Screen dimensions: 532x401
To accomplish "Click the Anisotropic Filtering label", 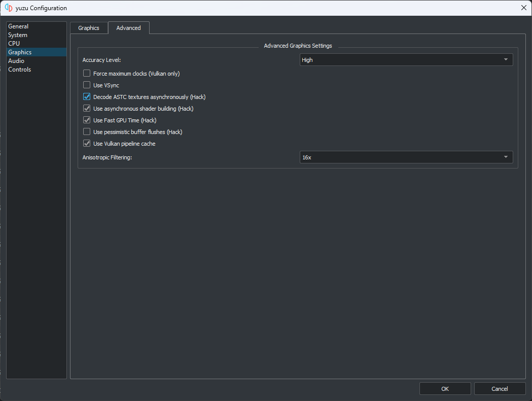I will click(x=107, y=157).
